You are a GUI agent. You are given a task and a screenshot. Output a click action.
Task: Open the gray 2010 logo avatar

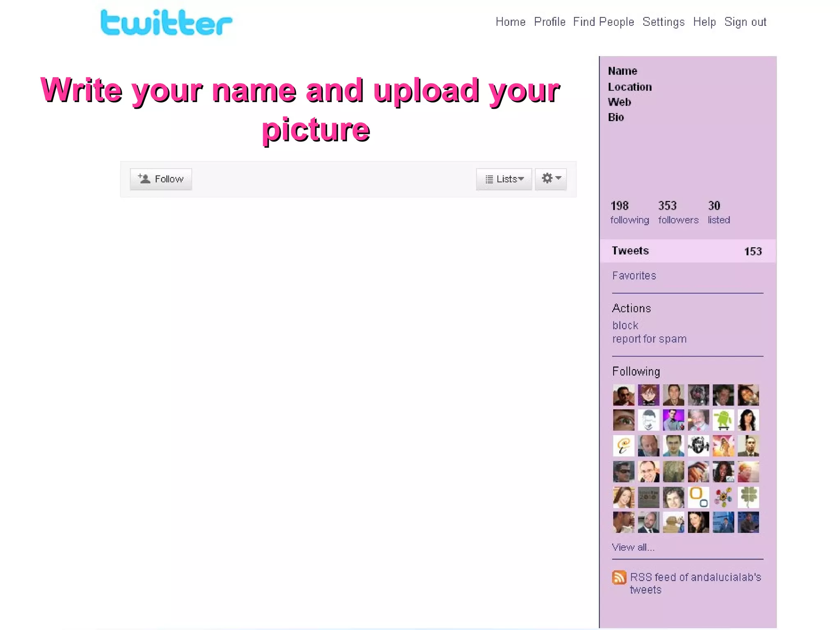(x=648, y=498)
